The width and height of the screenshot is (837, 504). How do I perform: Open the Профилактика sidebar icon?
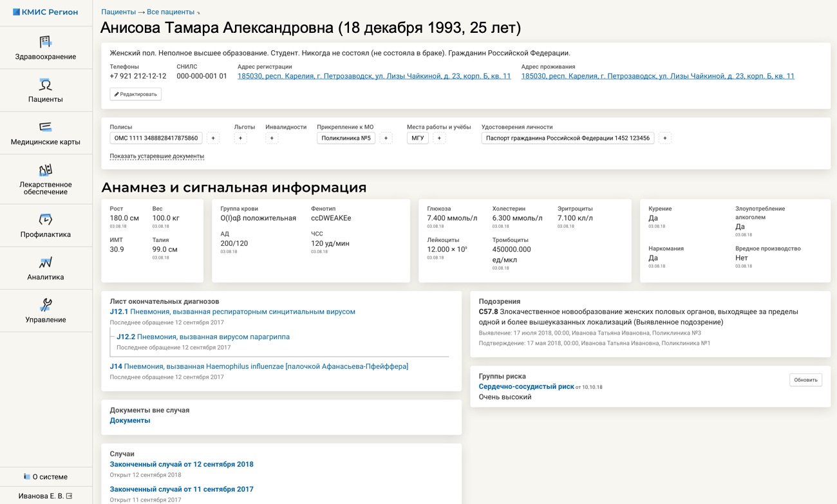(46, 220)
